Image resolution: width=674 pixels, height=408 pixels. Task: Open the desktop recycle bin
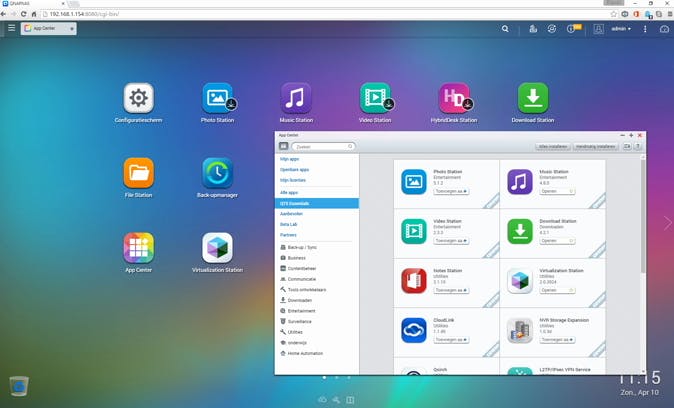(x=19, y=386)
